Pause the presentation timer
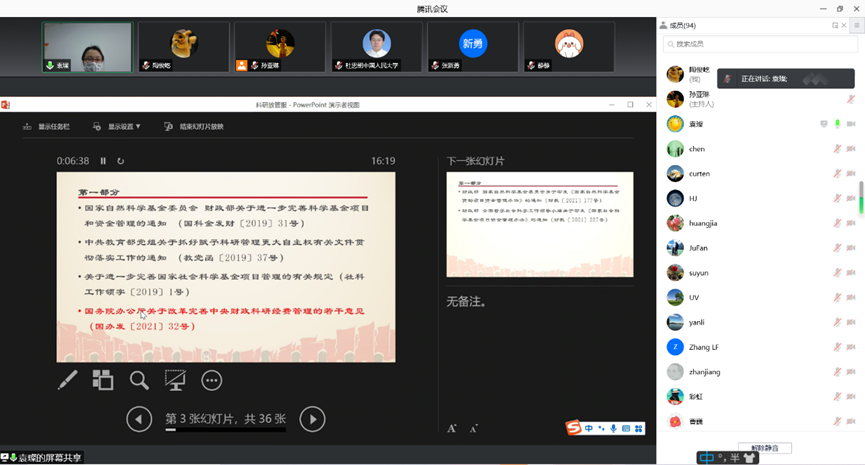 tap(103, 161)
